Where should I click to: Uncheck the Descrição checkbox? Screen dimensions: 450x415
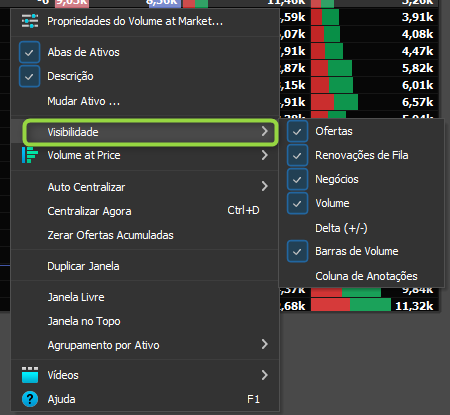(x=29, y=76)
